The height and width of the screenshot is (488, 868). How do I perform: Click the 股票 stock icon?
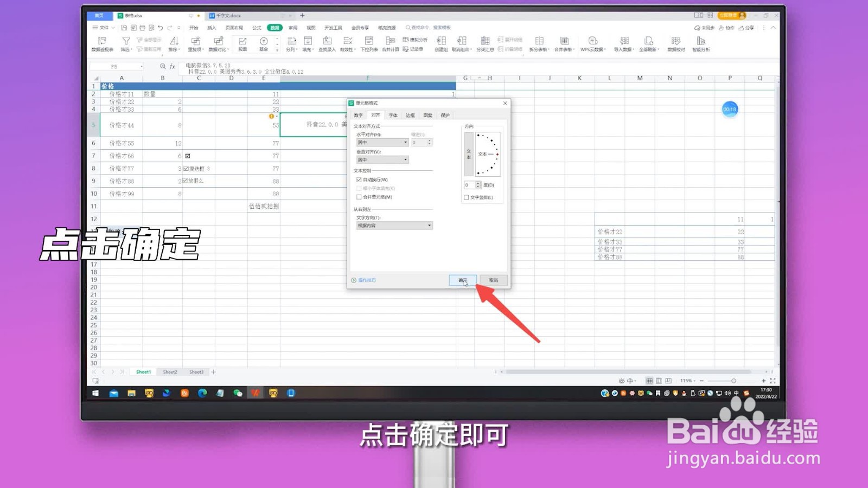click(x=242, y=41)
